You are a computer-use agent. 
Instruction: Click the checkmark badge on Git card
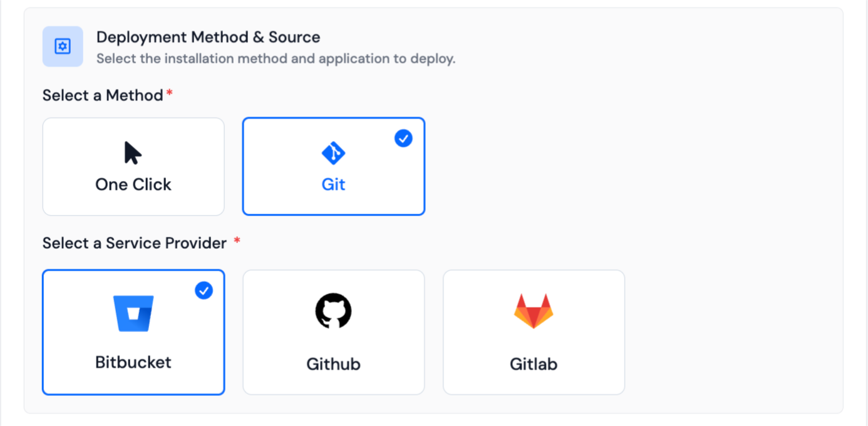(x=403, y=138)
